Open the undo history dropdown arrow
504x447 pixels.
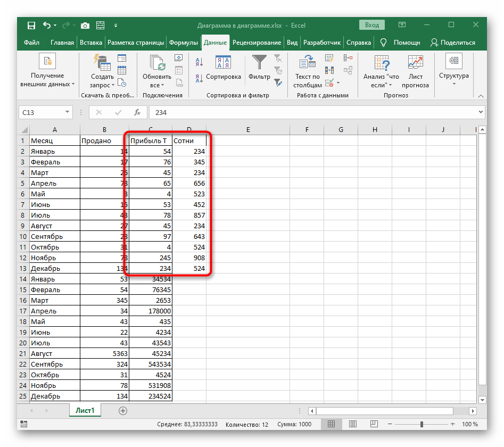55,26
